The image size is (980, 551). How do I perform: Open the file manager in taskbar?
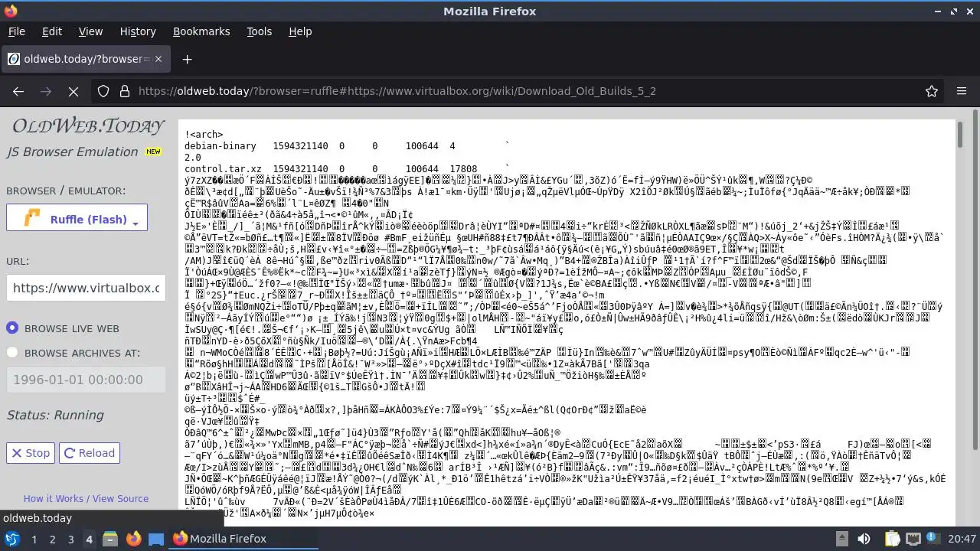(109, 539)
